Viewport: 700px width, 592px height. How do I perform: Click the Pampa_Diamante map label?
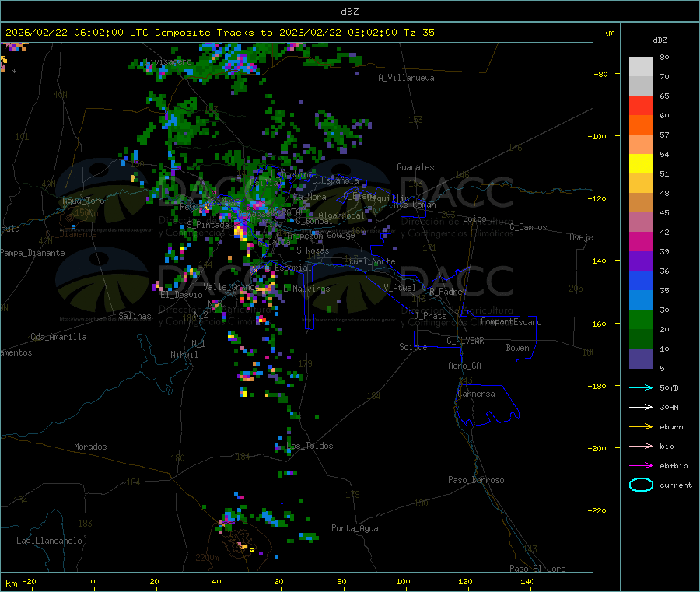click(33, 253)
